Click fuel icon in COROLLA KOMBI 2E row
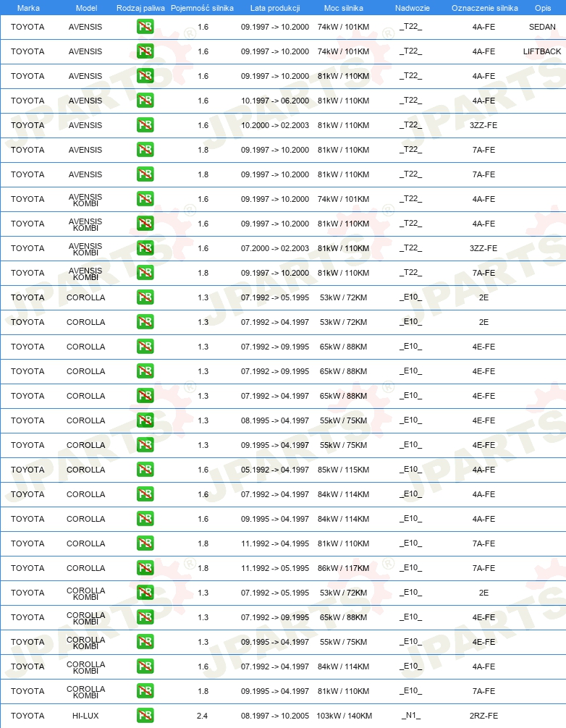The image size is (566, 728). [145, 593]
